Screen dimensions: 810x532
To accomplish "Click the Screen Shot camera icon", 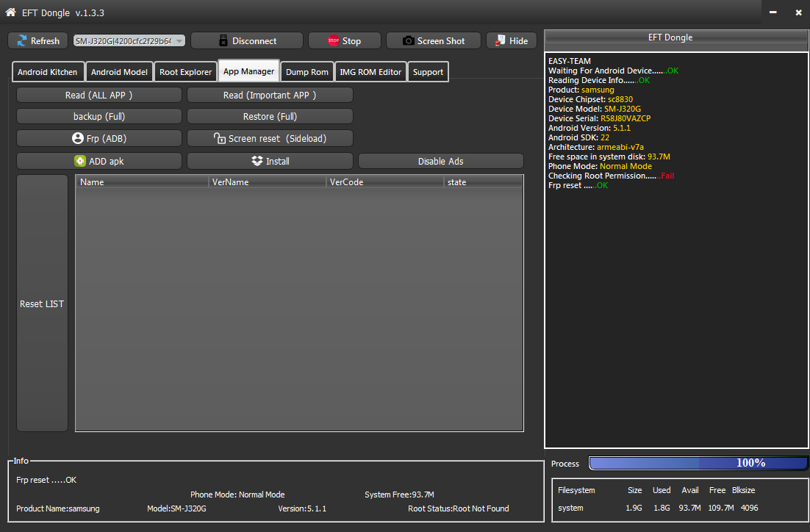I will coord(408,40).
